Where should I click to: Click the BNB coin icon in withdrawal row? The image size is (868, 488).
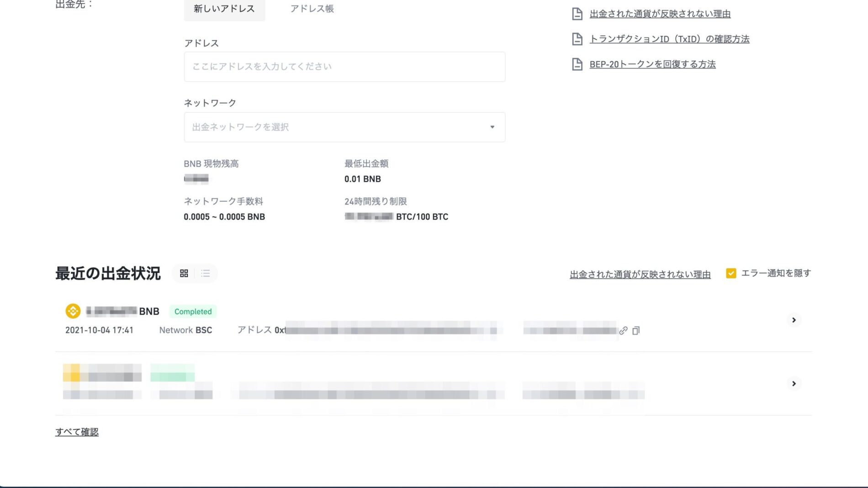73,311
